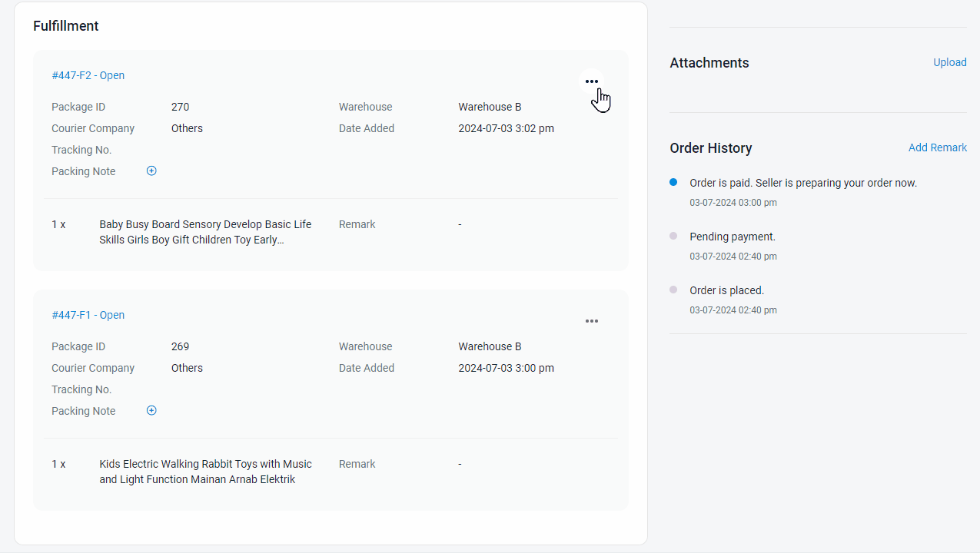The width and height of the screenshot is (980, 553).
Task: Click the date added 2024-07-03 3:02 pm
Action: (x=506, y=128)
